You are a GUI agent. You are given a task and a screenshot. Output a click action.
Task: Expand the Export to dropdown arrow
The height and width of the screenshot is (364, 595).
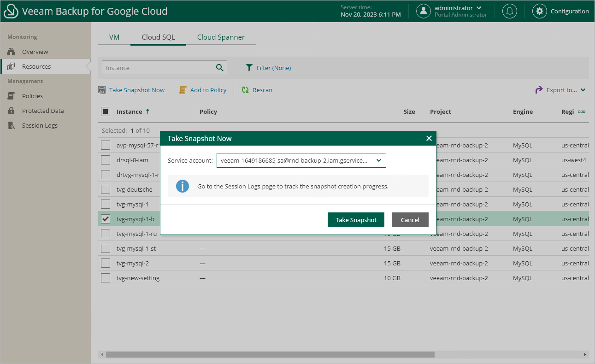click(583, 90)
